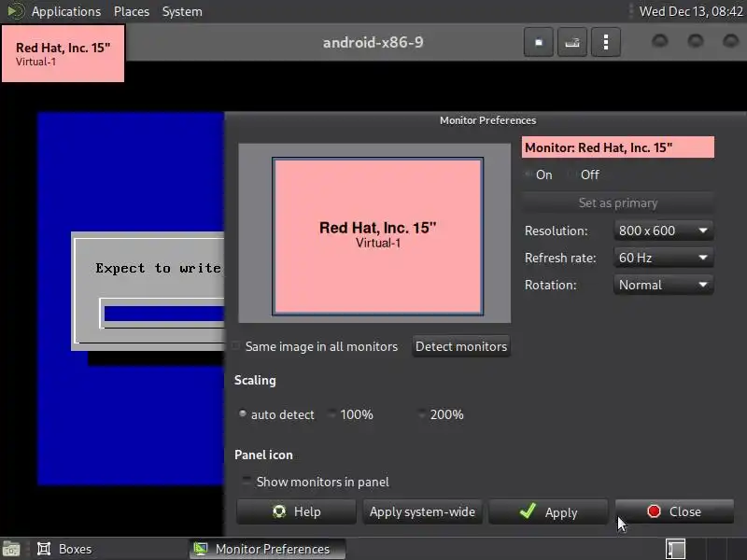Click the pink Red Hat monitor label at top-left
The height and width of the screenshot is (560, 747).
click(x=63, y=54)
